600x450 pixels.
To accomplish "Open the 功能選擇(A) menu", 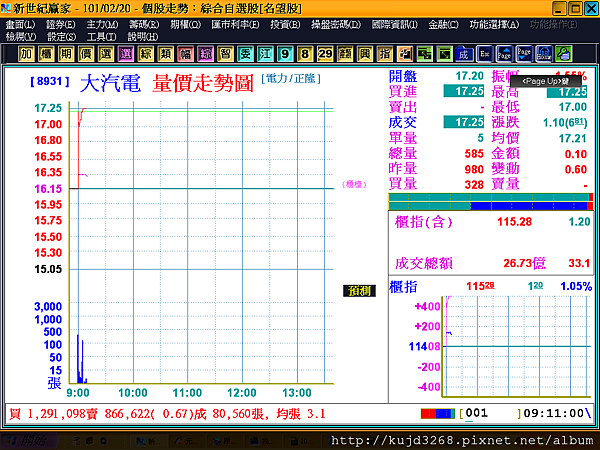I will click(494, 25).
